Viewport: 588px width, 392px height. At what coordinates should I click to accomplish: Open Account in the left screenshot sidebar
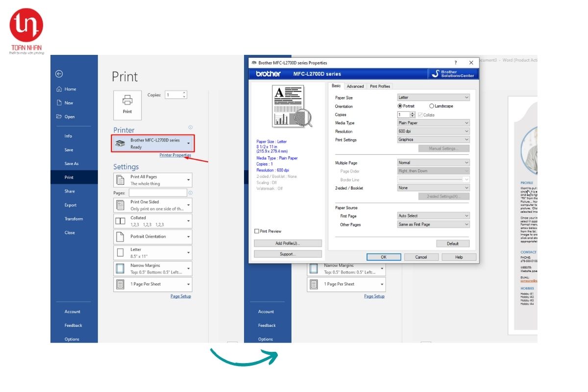point(73,312)
